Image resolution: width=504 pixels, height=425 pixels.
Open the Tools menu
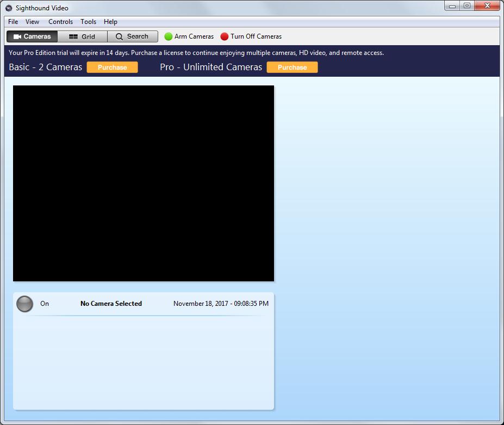(x=88, y=22)
